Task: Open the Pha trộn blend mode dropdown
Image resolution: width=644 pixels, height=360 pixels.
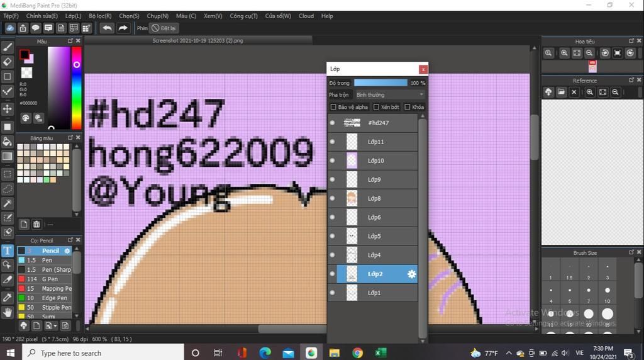Action: (389, 94)
